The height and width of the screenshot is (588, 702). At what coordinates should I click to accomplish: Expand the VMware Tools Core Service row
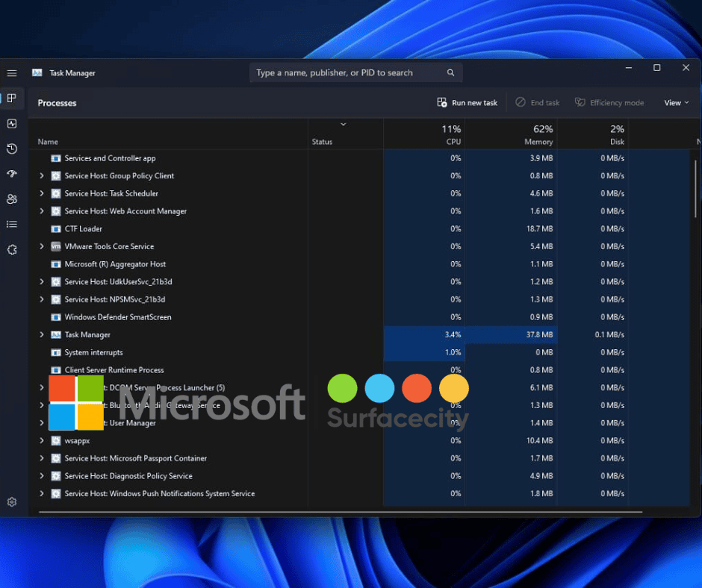point(42,246)
